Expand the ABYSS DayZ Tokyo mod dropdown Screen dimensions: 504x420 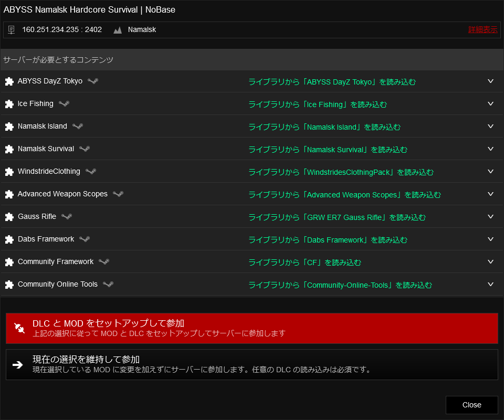[490, 81]
